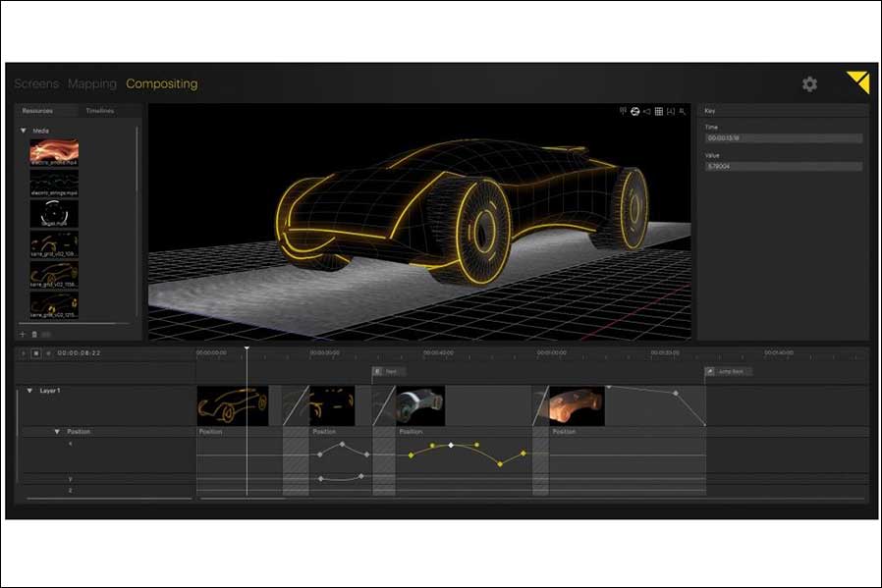Screen dimensions: 882x588
Task: Switch to the Mapping tab
Action: pyautogui.click(x=92, y=84)
